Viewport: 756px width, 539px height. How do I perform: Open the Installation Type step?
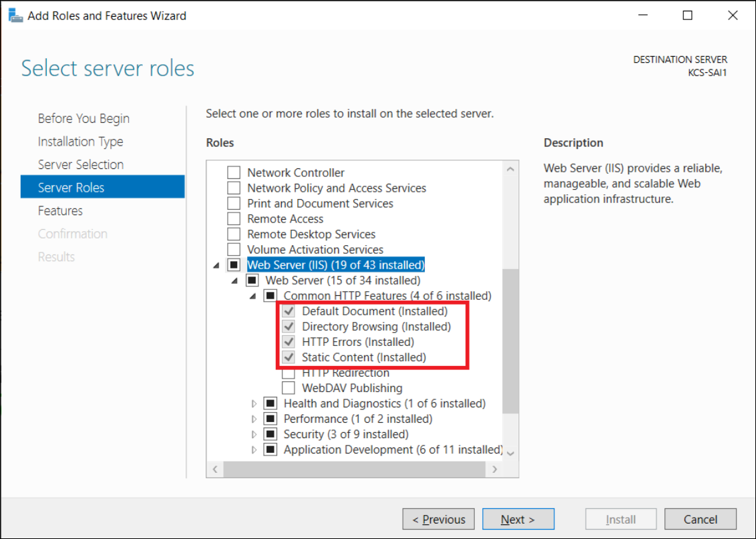pos(81,142)
